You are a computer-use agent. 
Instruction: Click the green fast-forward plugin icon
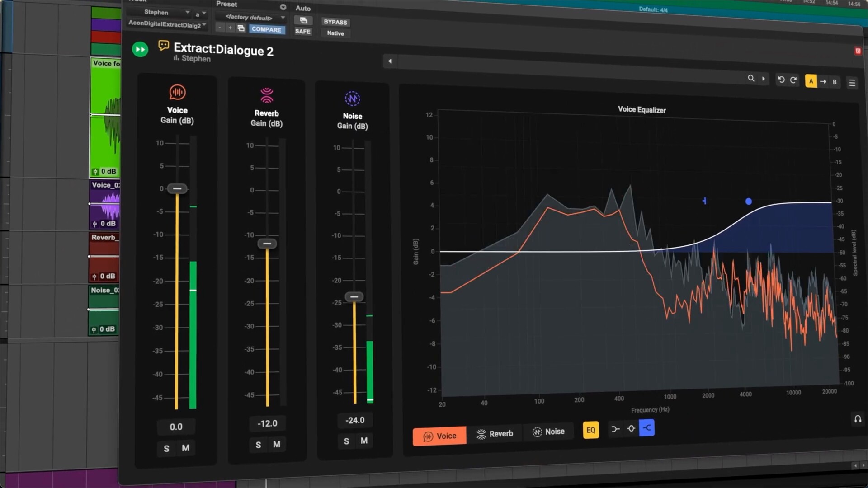coord(140,49)
